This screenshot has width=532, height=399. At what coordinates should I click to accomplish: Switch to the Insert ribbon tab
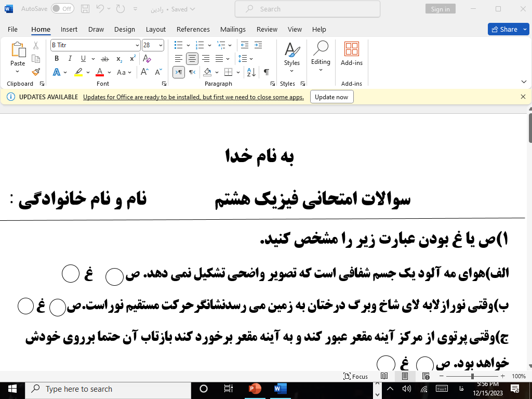click(x=69, y=30)
